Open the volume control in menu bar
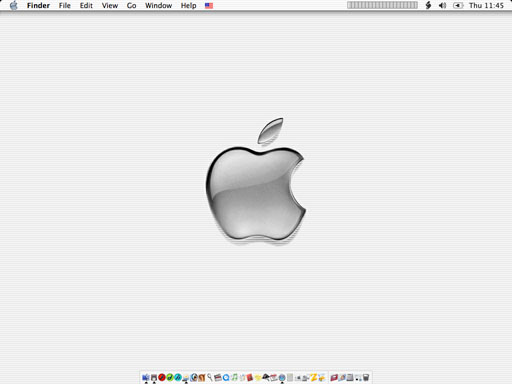This screenshot has height=384, width=512. point(443,5)
